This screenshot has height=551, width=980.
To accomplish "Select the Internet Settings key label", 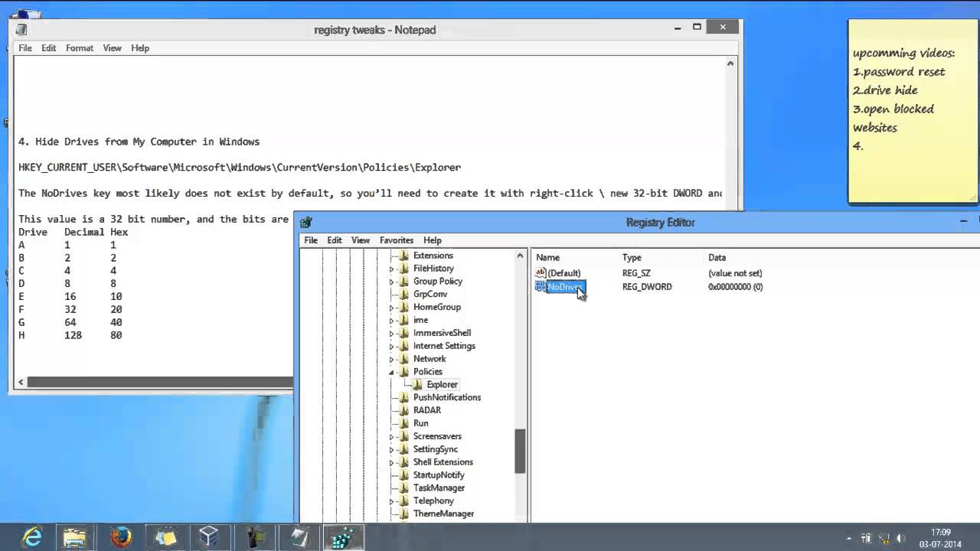I will [444, 346].
